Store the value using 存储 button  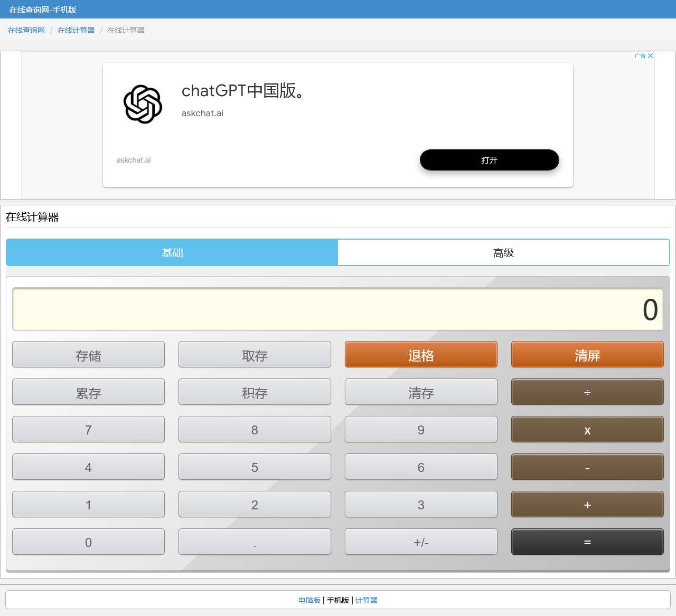[88, 354]
